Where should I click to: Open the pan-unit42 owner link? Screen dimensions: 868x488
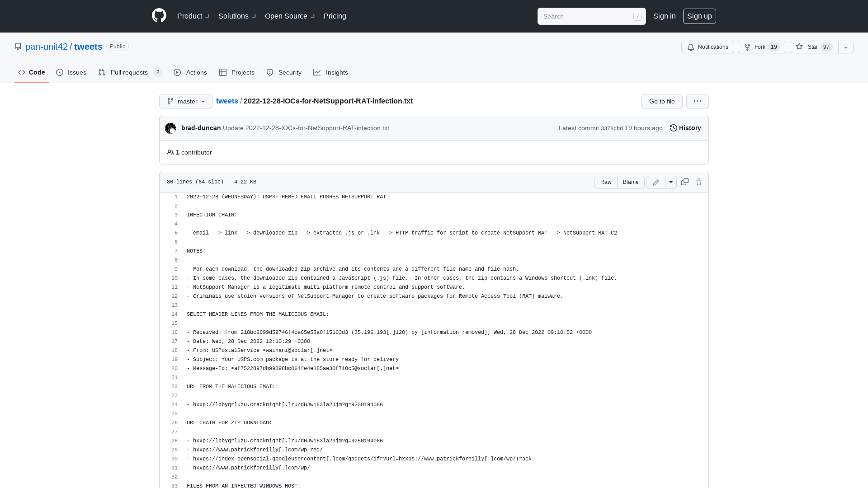(x=47, y=47)
